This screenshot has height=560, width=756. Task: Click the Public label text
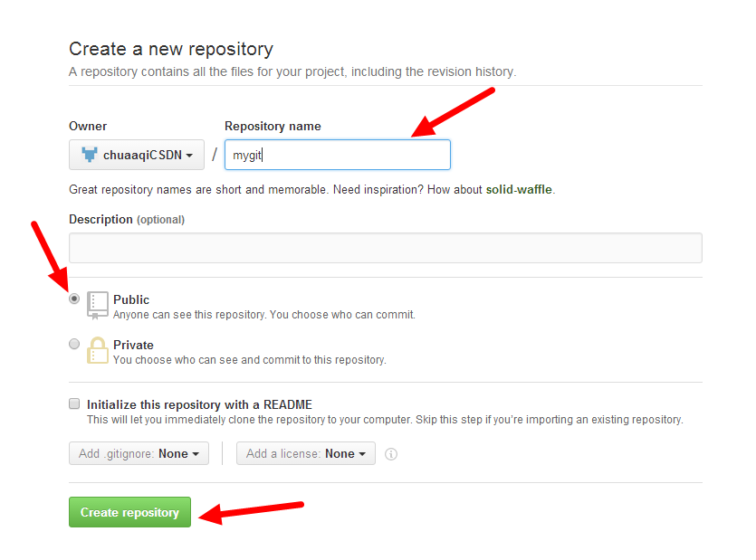(x=130, y=299)
